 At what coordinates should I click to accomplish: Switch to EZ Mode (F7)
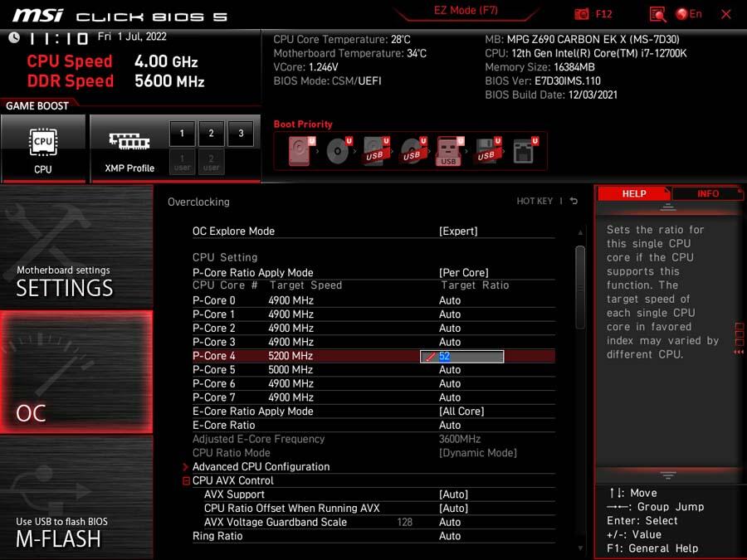466,11
